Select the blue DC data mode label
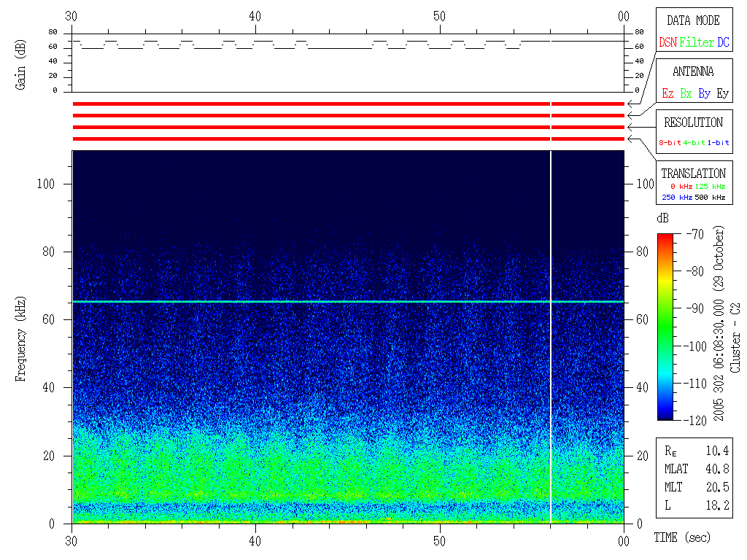Screen dimensions: 747x560 pyautogui.click(x=723, y=43)
